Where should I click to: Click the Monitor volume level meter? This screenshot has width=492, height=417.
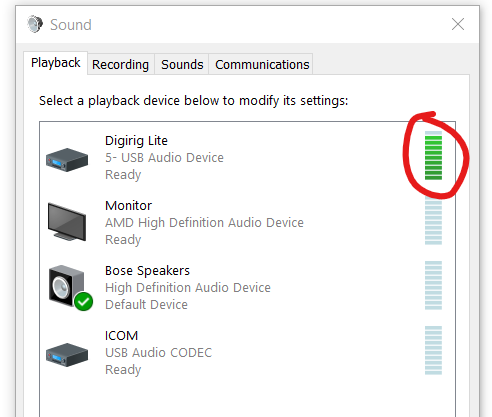pos(433,220)
